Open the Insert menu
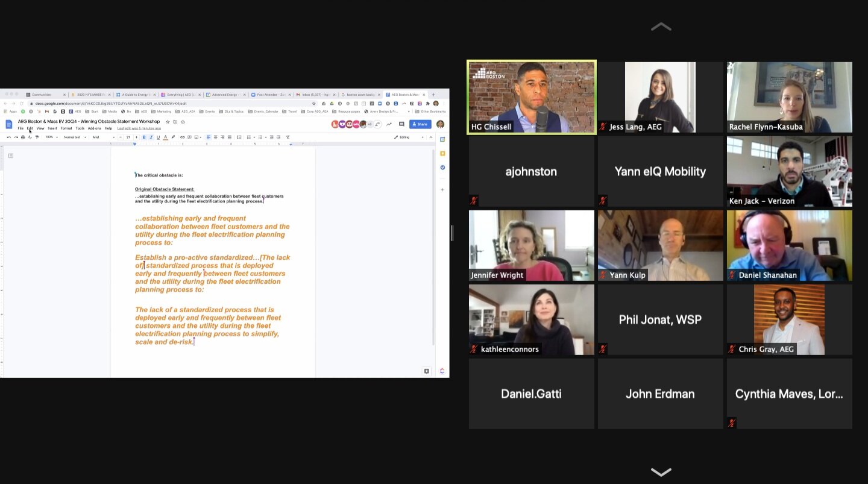 [52, 128]
